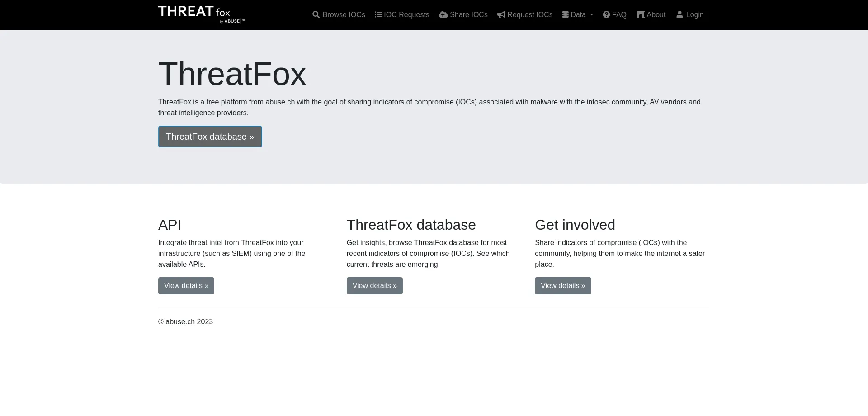Open the FAQ page
The height and width of the screenshot is (416, 868).
[615, 15]
